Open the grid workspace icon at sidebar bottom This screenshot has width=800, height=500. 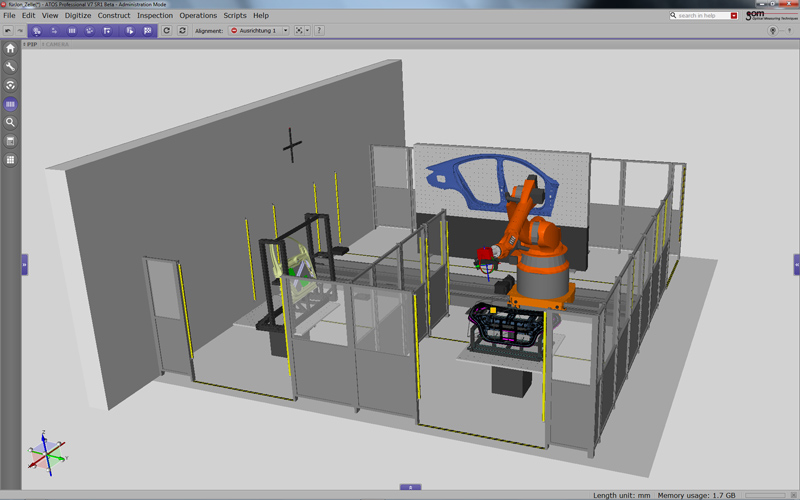click(x=11, y=160)
